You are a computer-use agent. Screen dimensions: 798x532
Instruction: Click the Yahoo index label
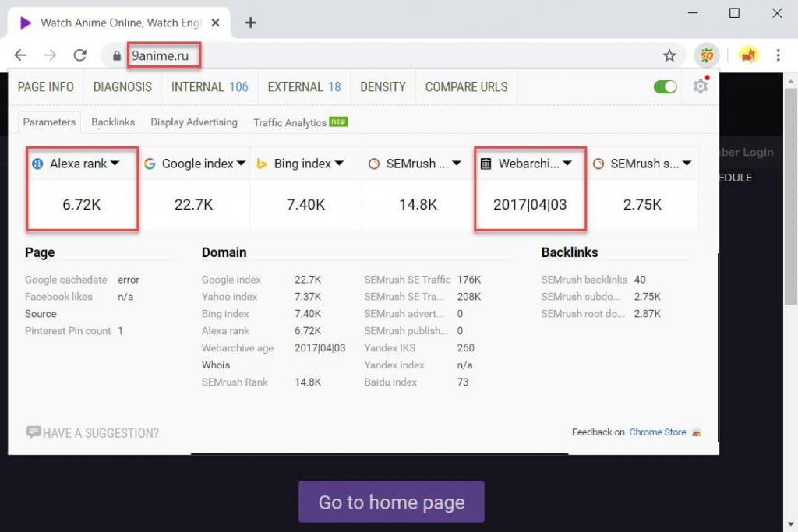(x=230, y=297)
